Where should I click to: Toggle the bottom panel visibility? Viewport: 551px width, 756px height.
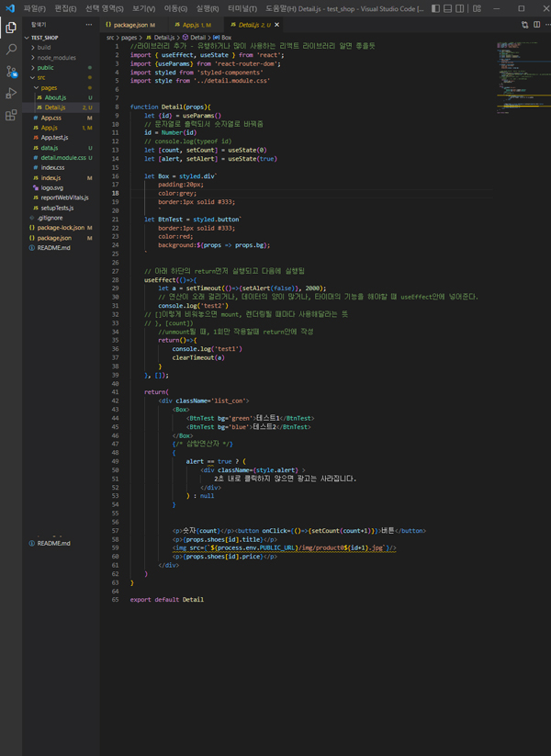click(x=448, y=8)
